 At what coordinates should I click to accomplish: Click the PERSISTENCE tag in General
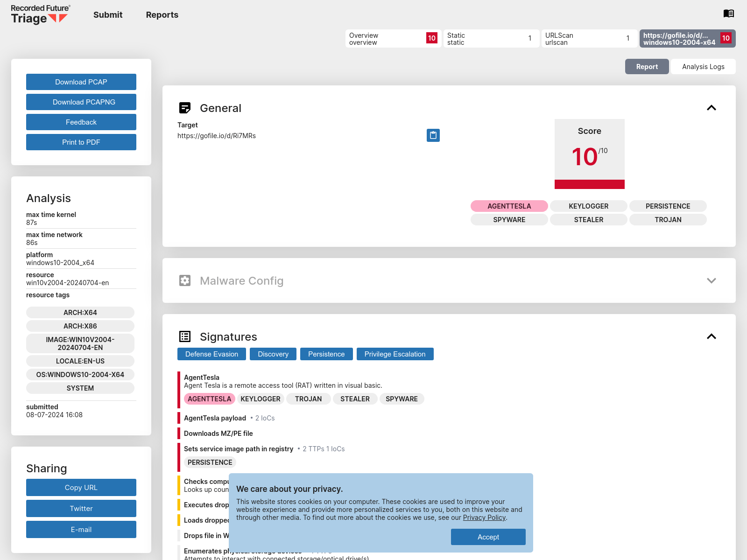[668, 206]
